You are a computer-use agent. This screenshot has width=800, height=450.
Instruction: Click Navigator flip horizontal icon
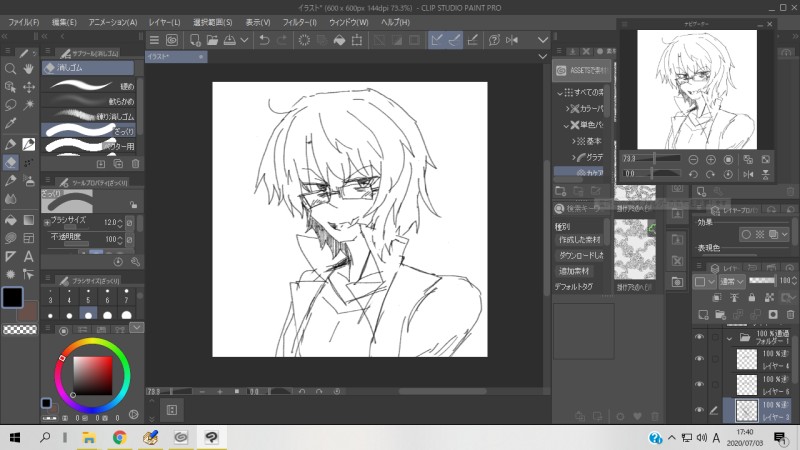pos(748,174)
